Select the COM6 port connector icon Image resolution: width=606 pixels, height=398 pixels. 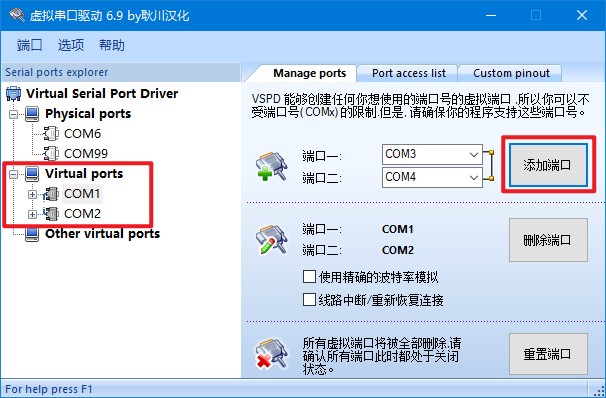(x=51, y=134)
